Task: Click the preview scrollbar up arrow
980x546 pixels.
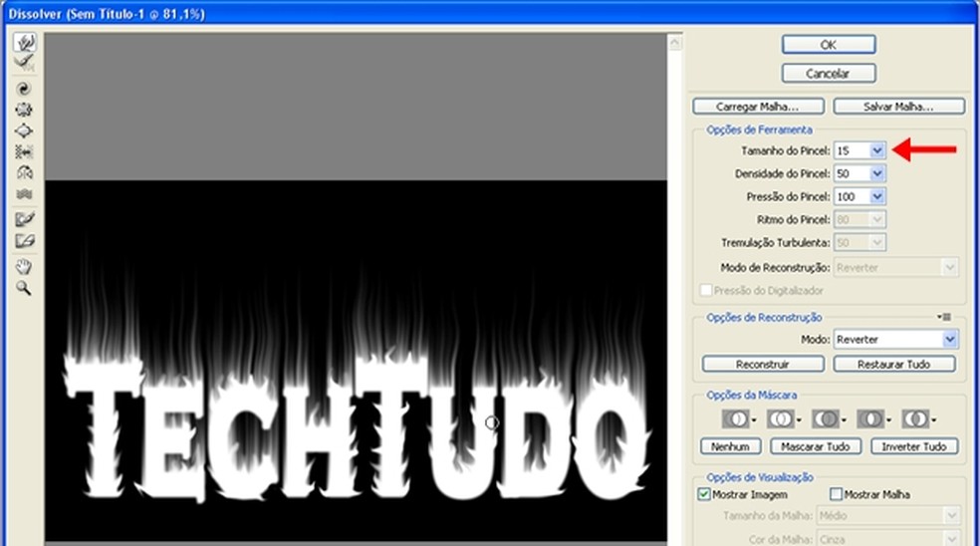Action: click(x=674, y=43)
